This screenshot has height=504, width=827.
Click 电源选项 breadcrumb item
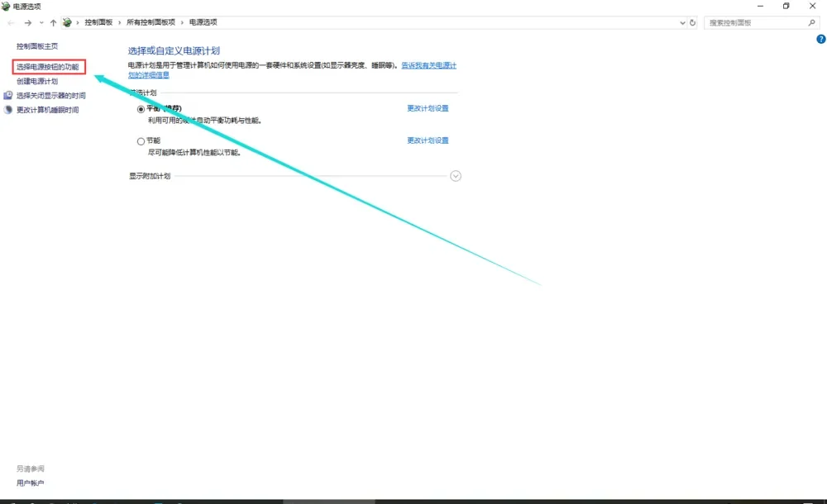[x=203, y=22]
